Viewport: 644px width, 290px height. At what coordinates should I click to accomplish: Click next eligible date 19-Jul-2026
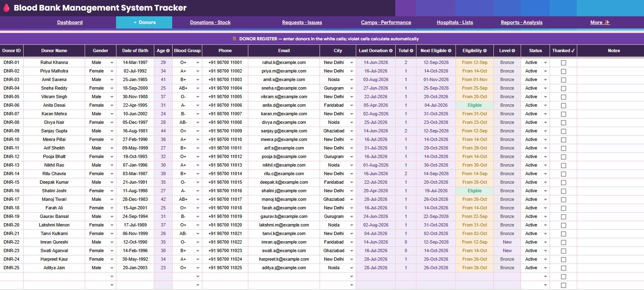pos(436,191)
